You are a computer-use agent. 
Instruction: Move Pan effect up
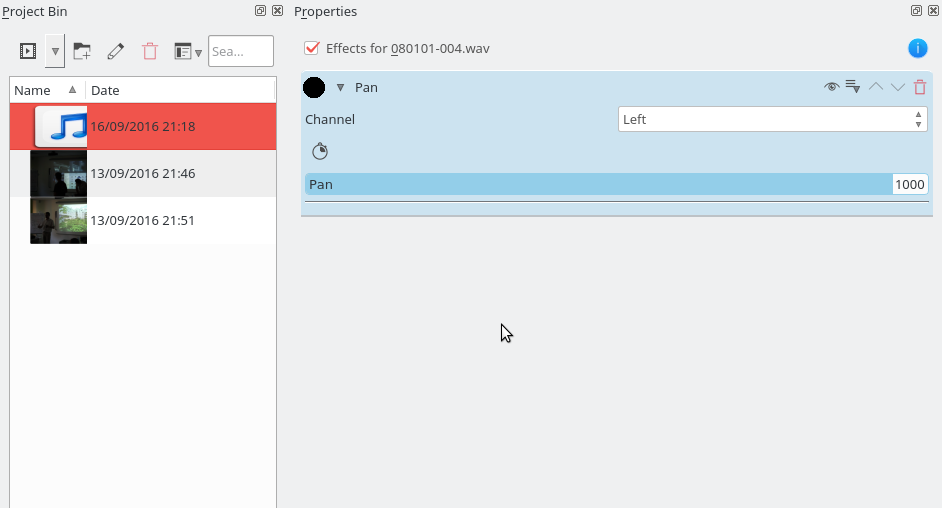(x=876, y=87)
